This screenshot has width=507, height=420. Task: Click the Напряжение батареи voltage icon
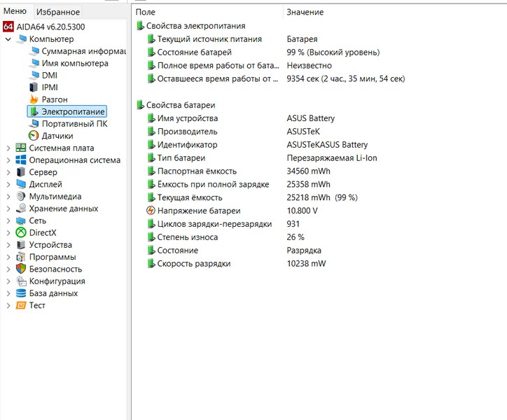coord(151,211)
